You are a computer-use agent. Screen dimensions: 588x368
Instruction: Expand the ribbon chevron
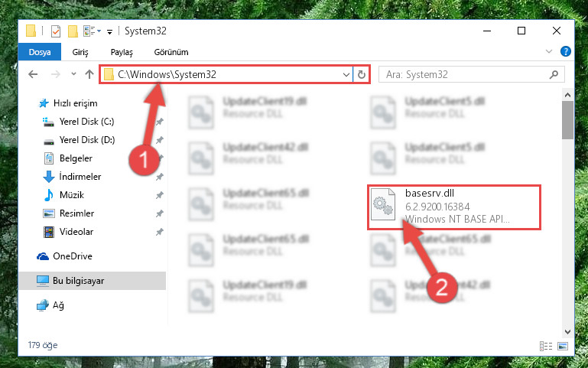tap(549, 51)
